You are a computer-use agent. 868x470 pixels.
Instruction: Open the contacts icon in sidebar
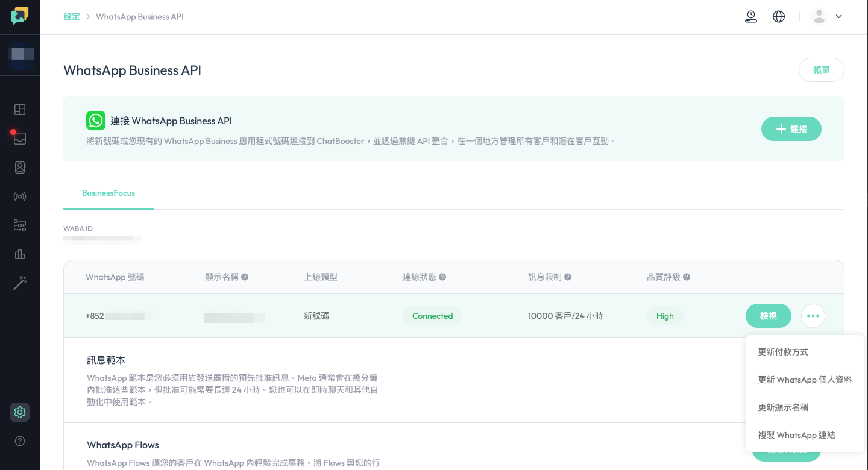pos(20,168)
